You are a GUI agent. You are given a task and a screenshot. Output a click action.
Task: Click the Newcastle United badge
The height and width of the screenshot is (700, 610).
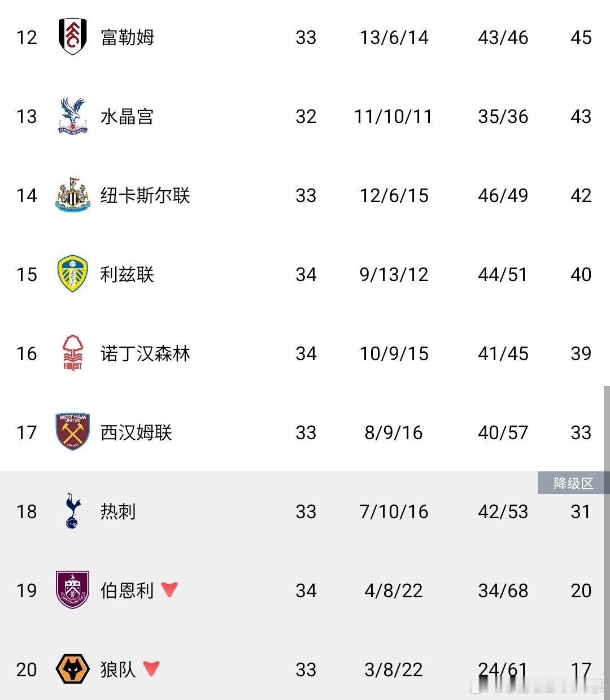72,195
